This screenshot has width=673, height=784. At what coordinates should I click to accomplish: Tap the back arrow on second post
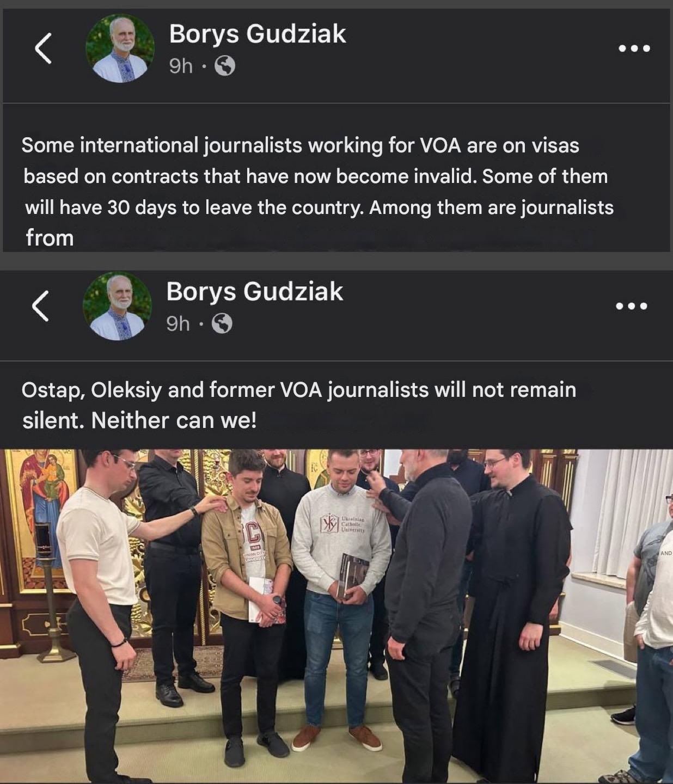point(40,305)
